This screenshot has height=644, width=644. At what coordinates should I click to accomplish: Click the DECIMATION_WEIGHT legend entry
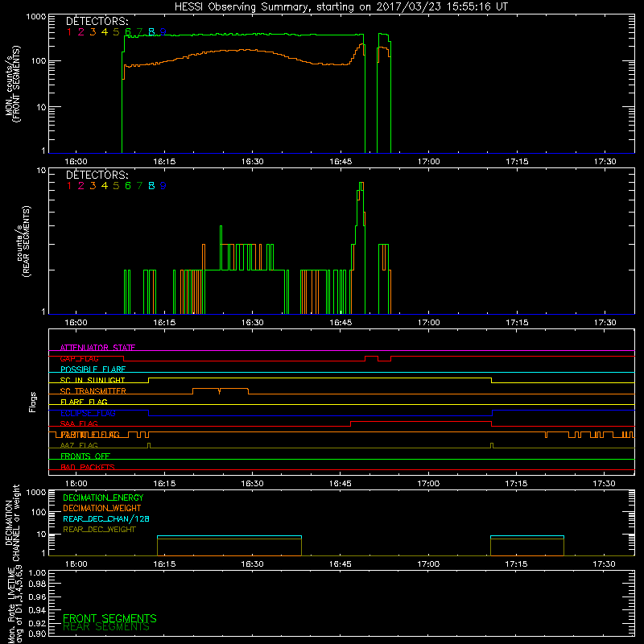click(102, 509)
